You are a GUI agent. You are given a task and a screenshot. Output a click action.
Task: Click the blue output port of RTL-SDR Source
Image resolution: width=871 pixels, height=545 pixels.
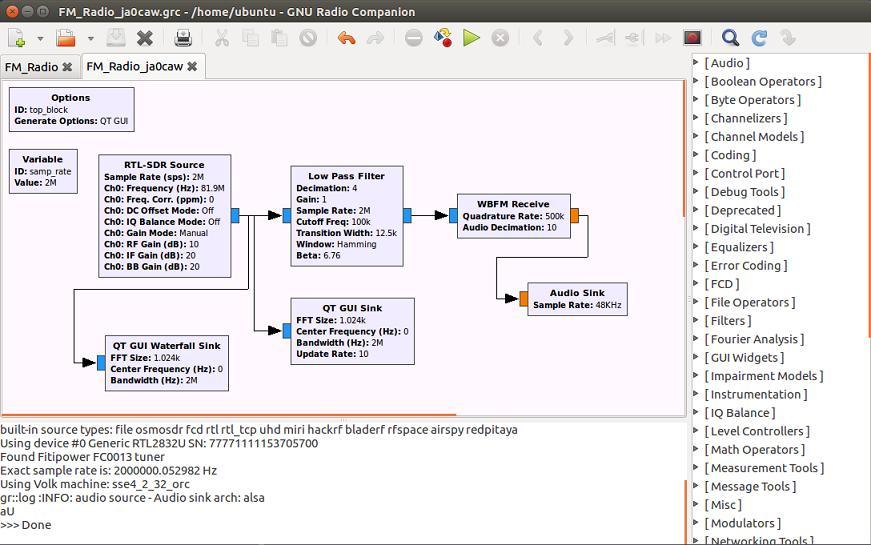point(235,216)
